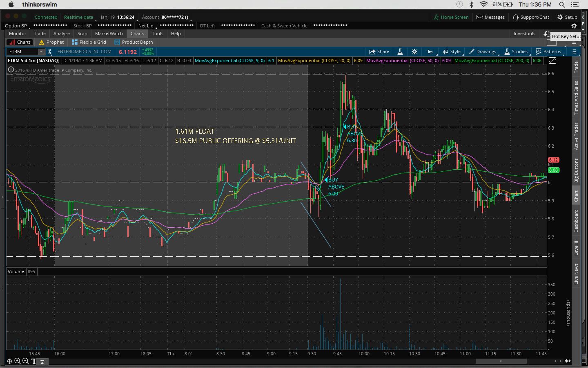The height and width of the screenshot is (368, 588).
Task: Click the Volume study label
Action: tap(16, 272)
